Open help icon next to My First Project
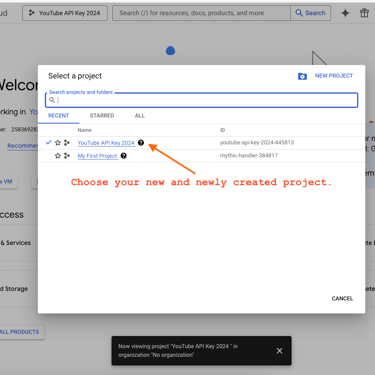The height and width of the screenshot is (375, 375). 124,156
